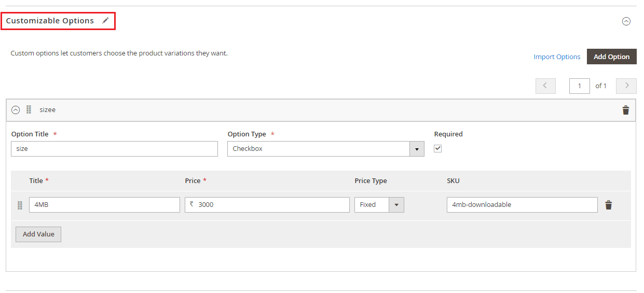Screen dimensions: 644x293
Task: Open the Price Type Fixed dropdown
Action: point(379,205)
